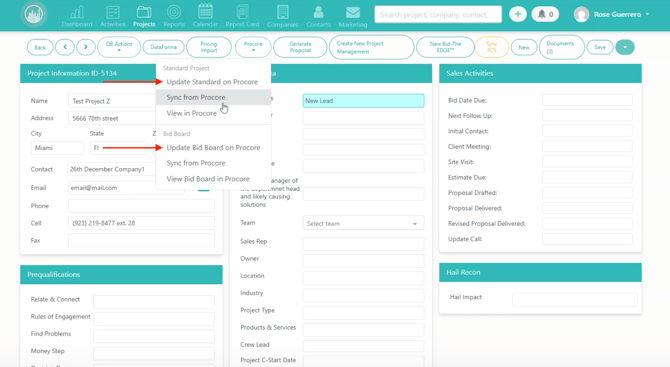Choose View in Procore
This screenshot has width=670, height=367.
click(x=191, y=113)
